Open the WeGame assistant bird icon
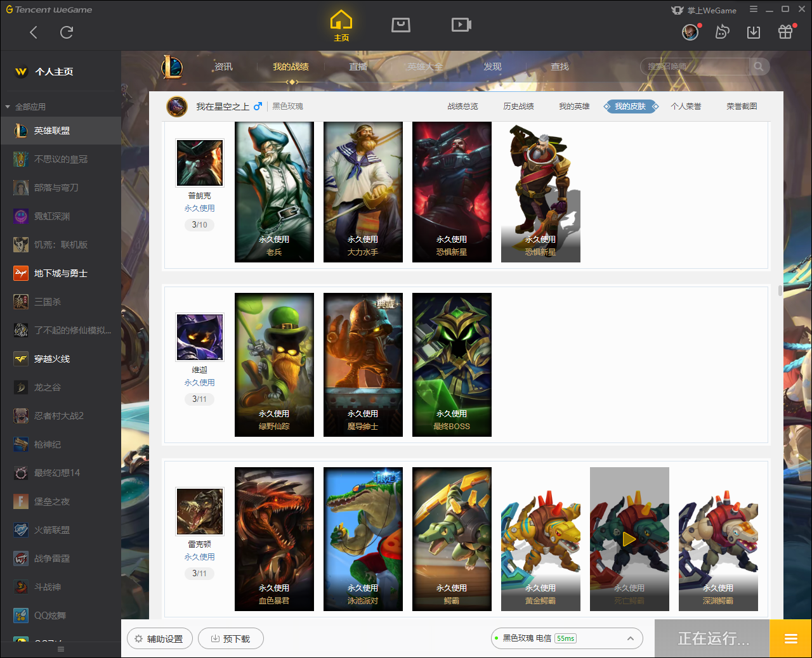This screenshot has width=812, height=658. tap(722, 32)
